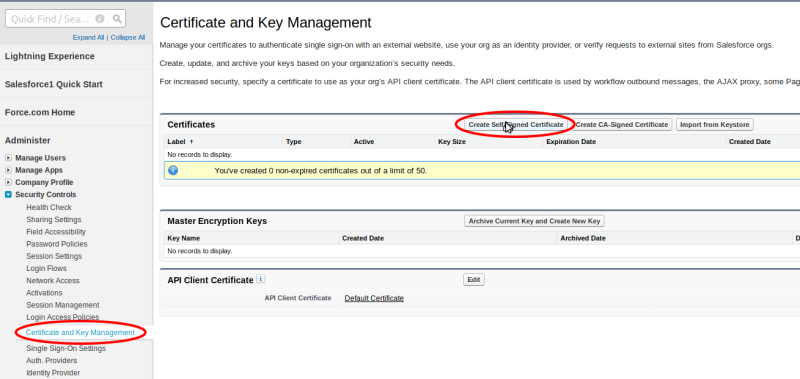Select Certificate and Key Management
This screenshot has width=800, height=379.
pos(80,333)
